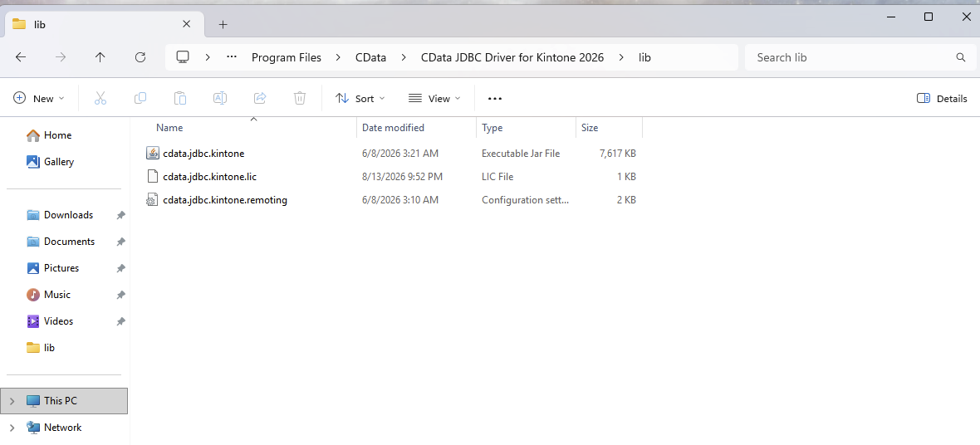Click pin icon beside Downloads
This screenshot has width=980, height=445.
[x=120, y=215]
